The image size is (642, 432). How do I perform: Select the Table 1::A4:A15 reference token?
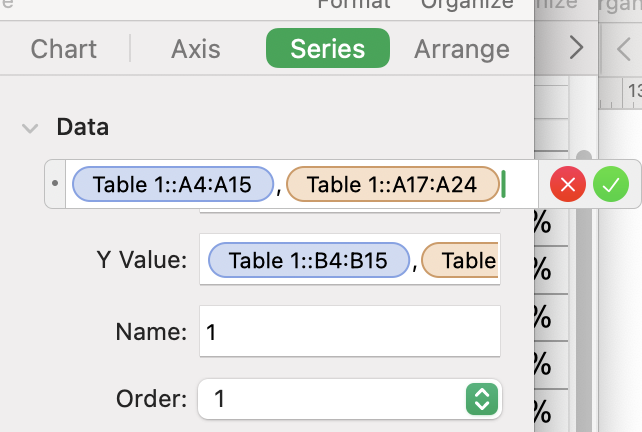click(x=172, y=184)
